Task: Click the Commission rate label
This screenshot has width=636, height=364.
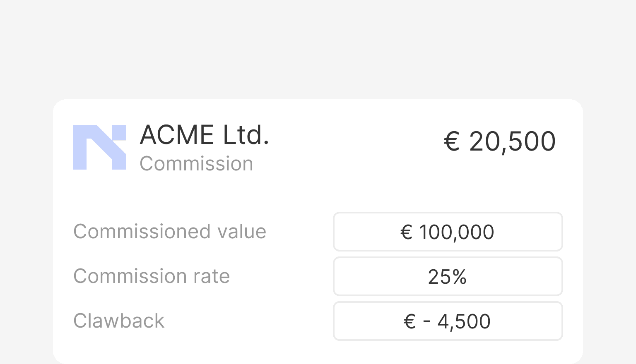Action: pos(152,276)
